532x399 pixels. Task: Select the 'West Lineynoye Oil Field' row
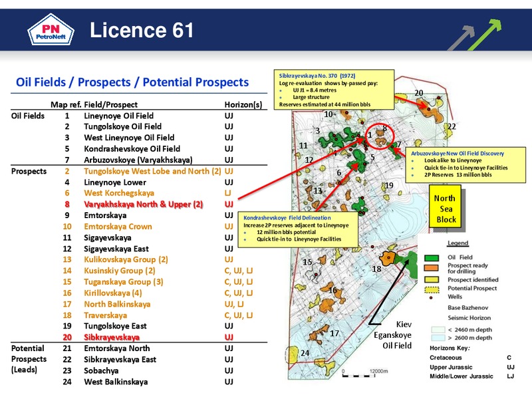(x=139, y=138)
